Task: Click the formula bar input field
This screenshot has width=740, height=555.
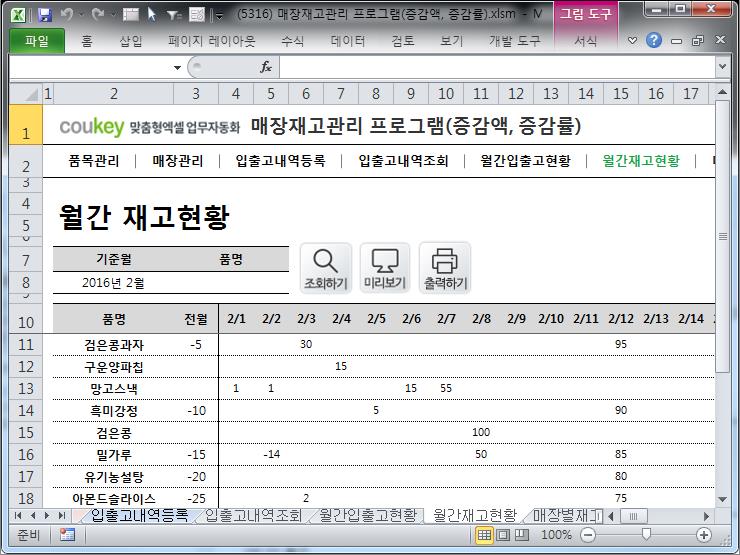Action: tap(497, 67)
